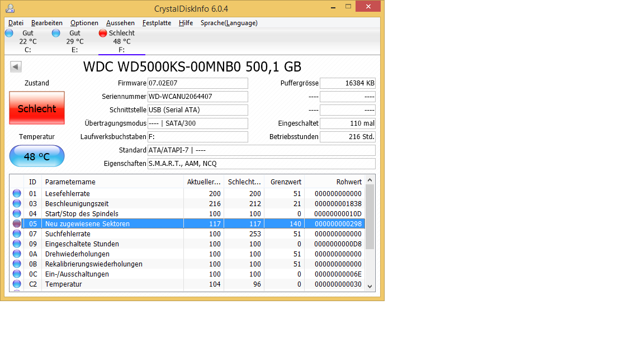Click the Seriennummer field WD-WCANU2064407
Image resolution: width=644 pixels, height=362 pixels.
(198, 97)
